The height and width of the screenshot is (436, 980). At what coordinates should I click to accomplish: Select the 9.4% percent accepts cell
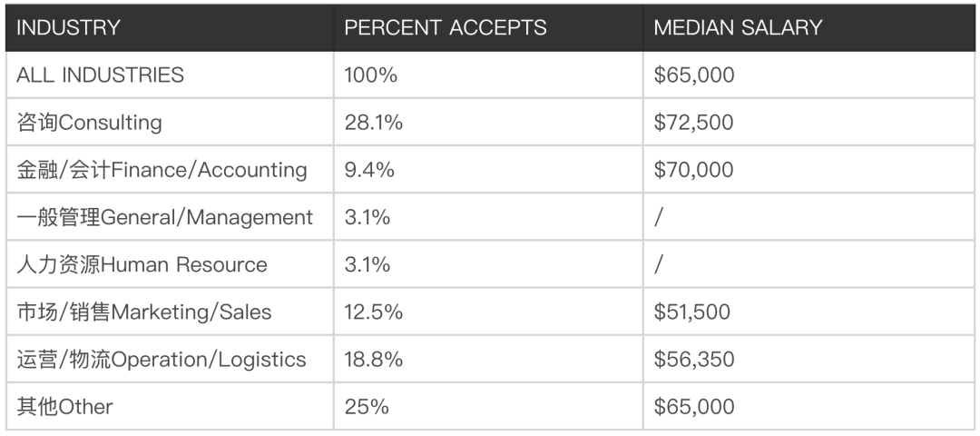click(367, 170)
